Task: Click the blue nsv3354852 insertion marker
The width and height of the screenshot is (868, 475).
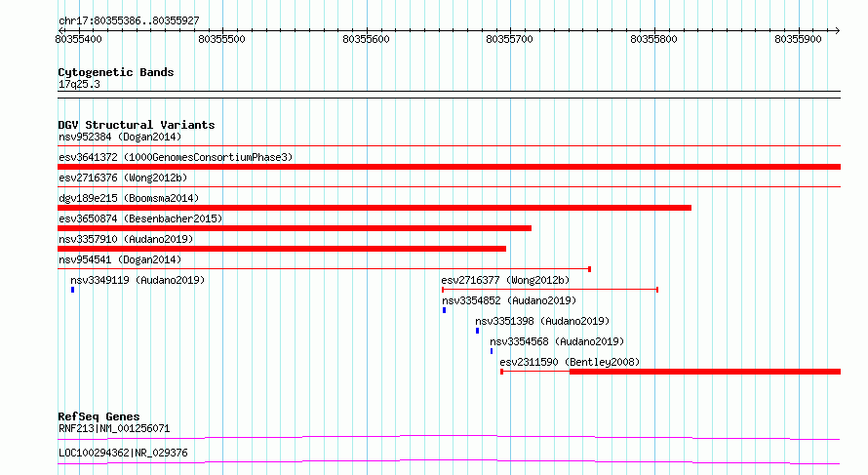Action: [x=444, y=310]
